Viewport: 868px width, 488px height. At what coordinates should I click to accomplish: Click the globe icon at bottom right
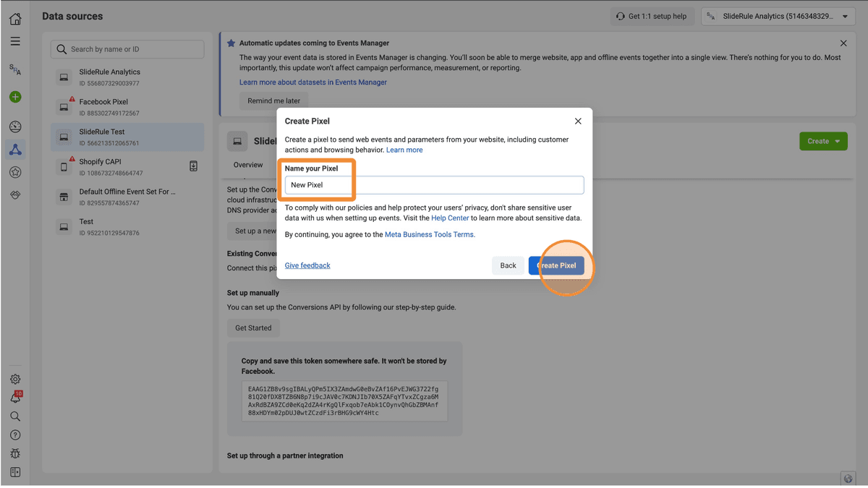tap(848, 478)
